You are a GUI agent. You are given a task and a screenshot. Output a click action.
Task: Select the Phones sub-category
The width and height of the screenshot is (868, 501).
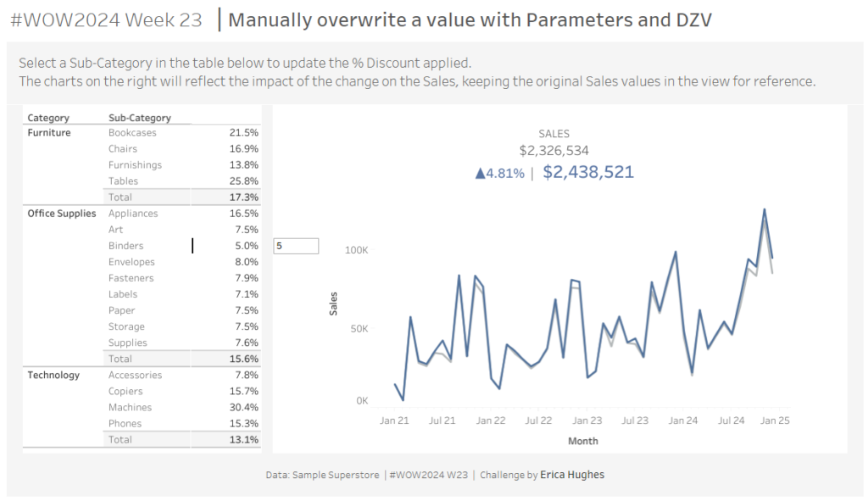[x=125, y=424]
